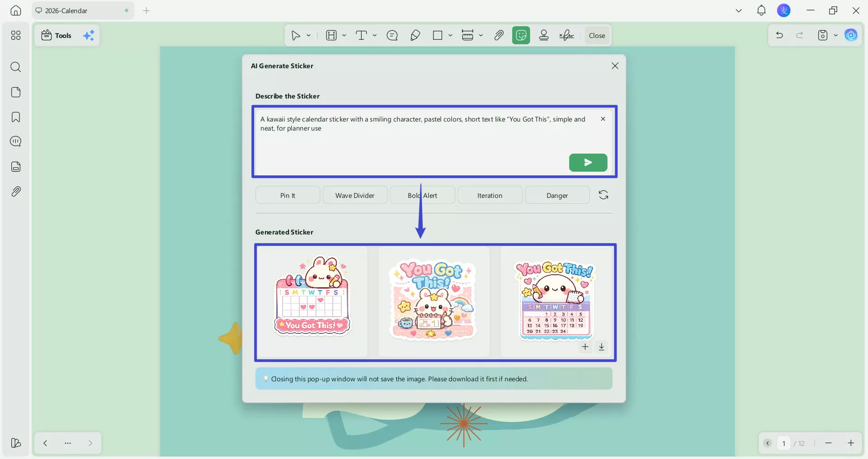This screenshot has height=459, width=868.
Task: Open the notifications bell
Action: point(761,10)
